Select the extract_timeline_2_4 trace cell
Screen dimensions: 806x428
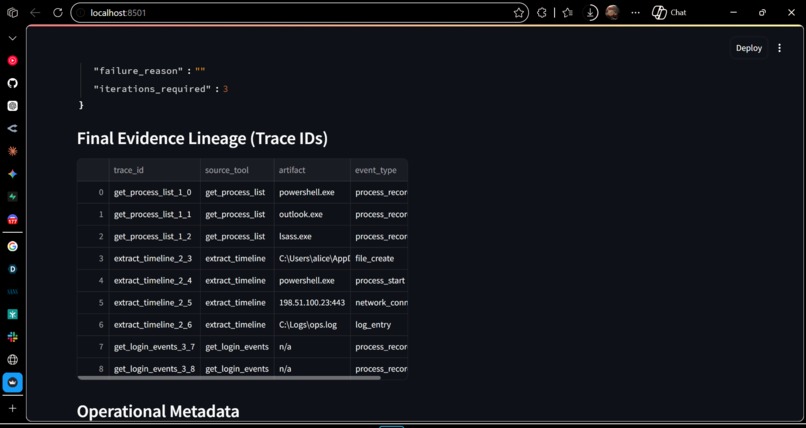pyautogui.click(x=154, y=281)
